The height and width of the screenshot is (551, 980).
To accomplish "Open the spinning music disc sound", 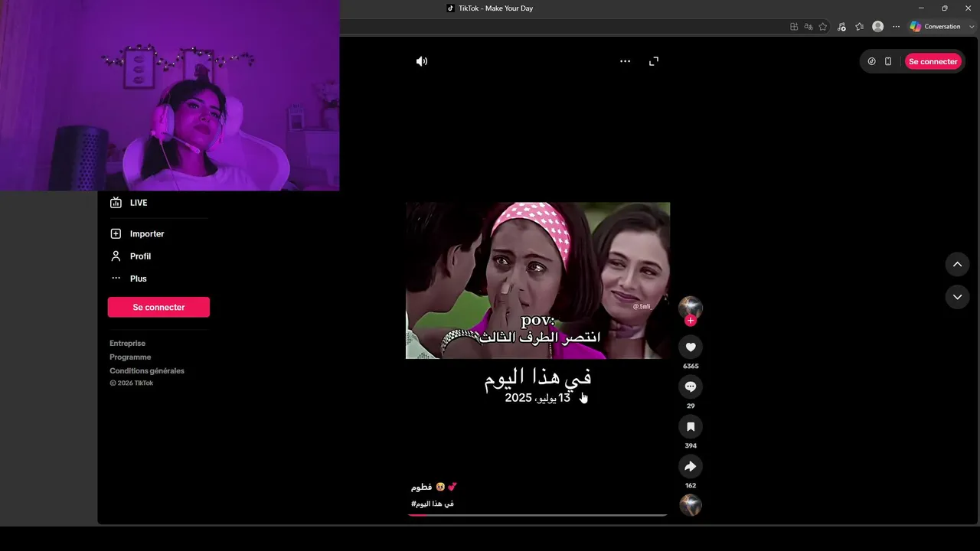I will (691, 505).
